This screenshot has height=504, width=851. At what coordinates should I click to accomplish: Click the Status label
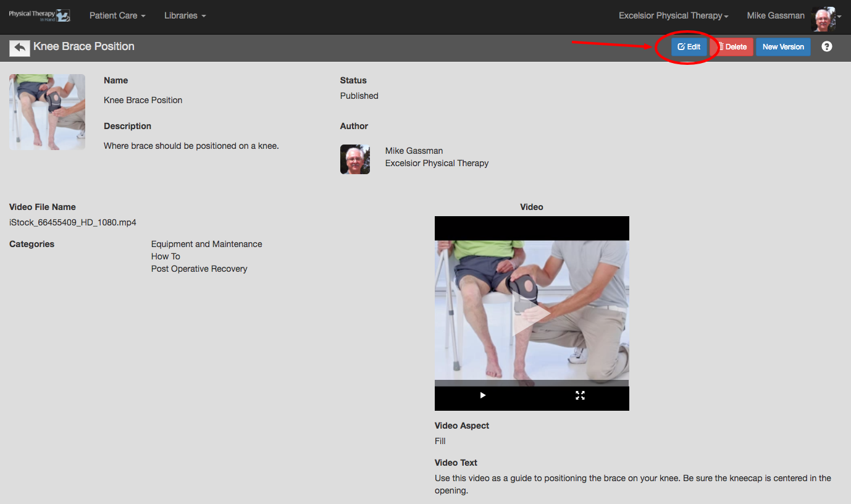coord(353,80)
